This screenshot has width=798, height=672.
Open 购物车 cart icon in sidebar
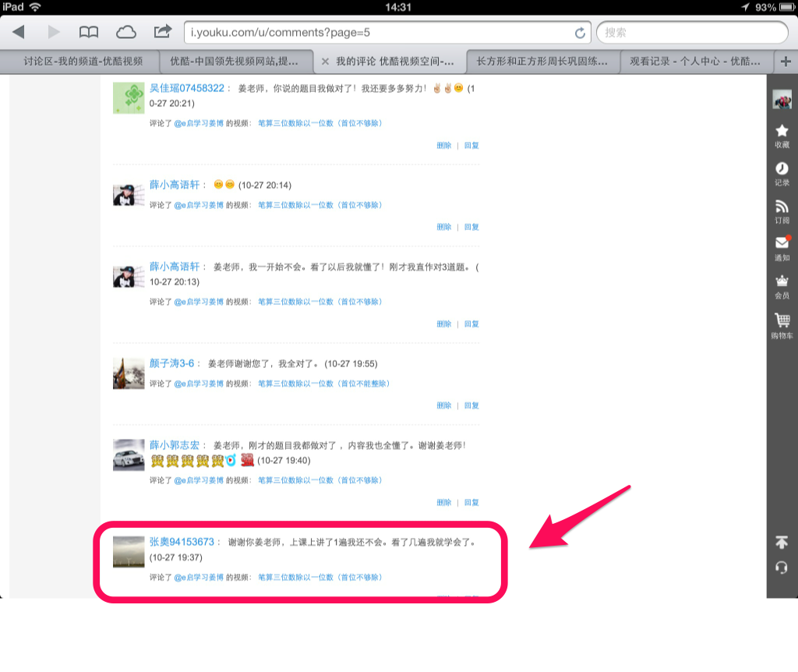click(x=782, y=326)
